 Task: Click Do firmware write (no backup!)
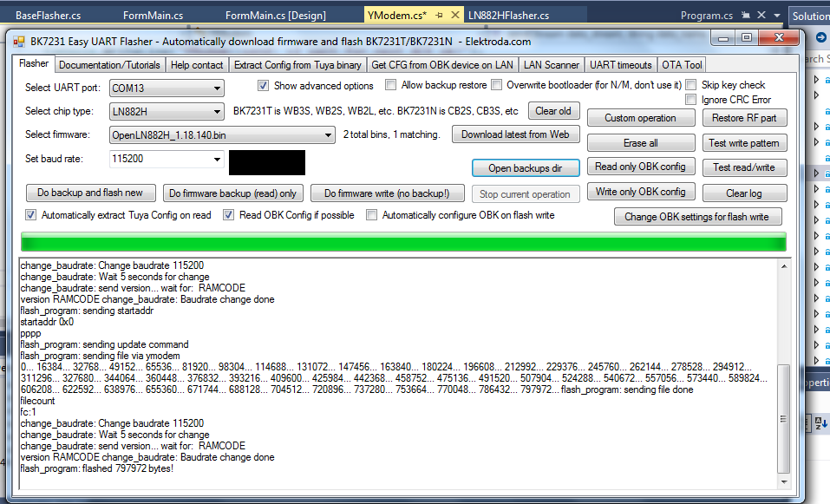pyautogui.click(x=387, y=193)
